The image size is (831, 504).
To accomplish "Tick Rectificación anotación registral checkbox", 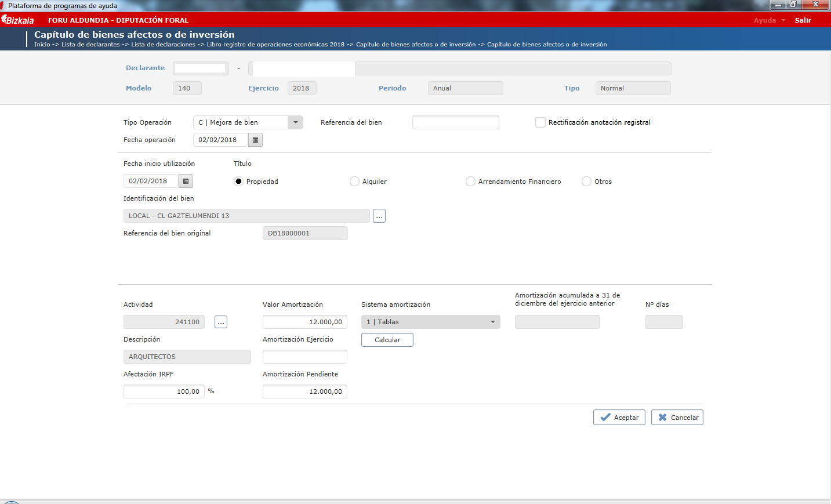I will coord(540,122).
